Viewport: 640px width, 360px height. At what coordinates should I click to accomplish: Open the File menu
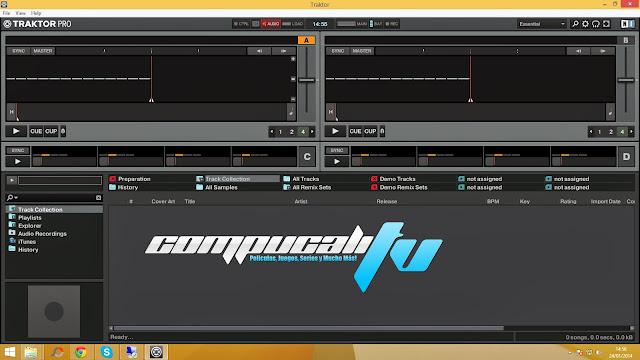point(6,13)
